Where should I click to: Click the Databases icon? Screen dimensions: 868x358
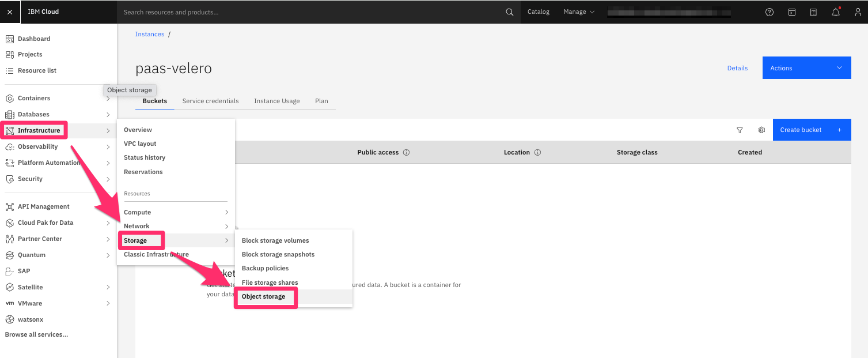(9, 114)
